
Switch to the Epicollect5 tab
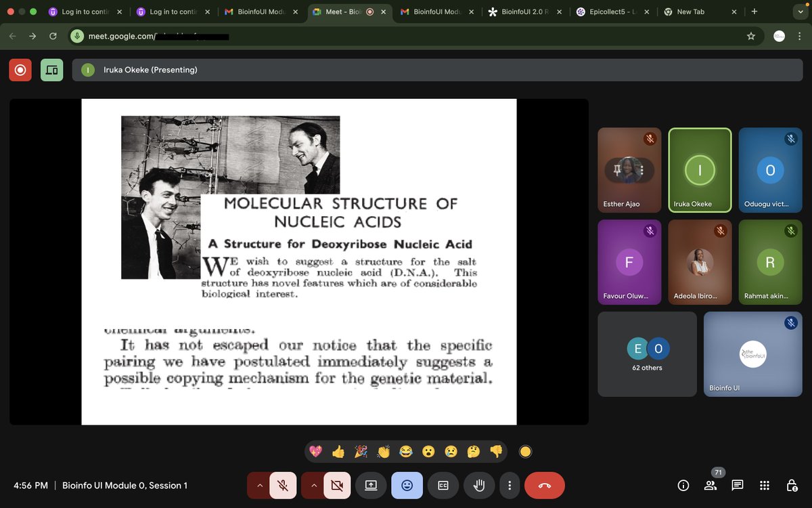tap(608, 12)
